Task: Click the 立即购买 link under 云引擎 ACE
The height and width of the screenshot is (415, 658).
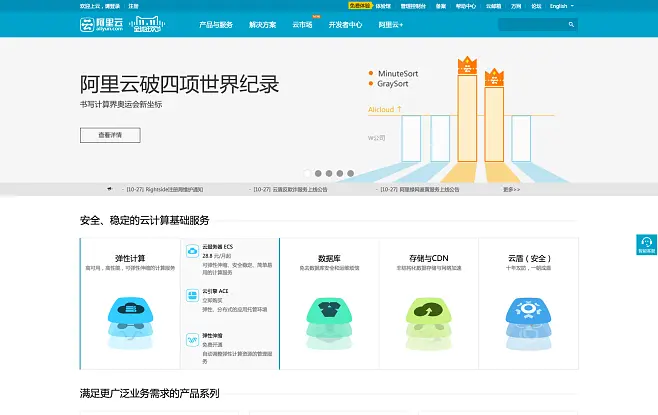Action: click(212, 300)
